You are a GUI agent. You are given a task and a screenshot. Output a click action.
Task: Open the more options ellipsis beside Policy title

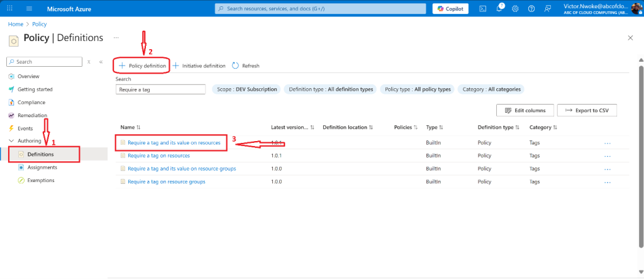[116, 38]
